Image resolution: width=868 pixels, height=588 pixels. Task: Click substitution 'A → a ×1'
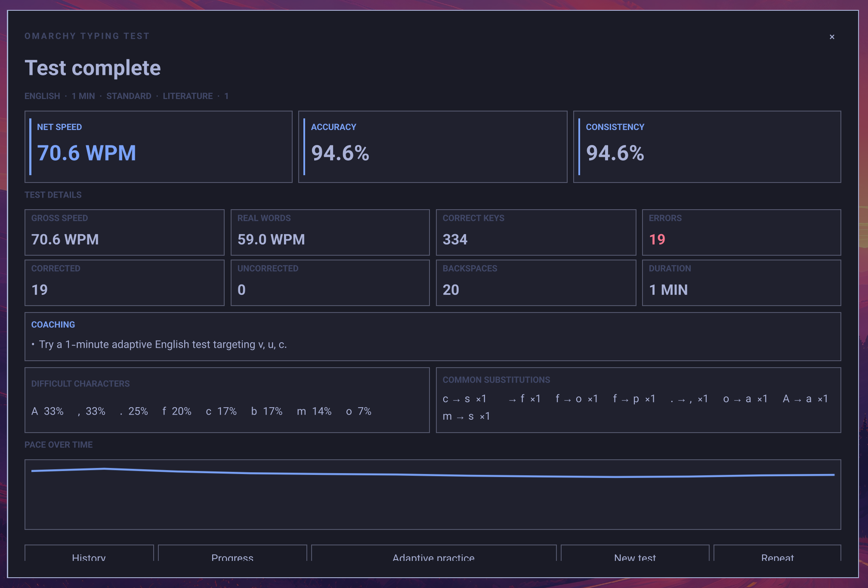pos(805,399)
